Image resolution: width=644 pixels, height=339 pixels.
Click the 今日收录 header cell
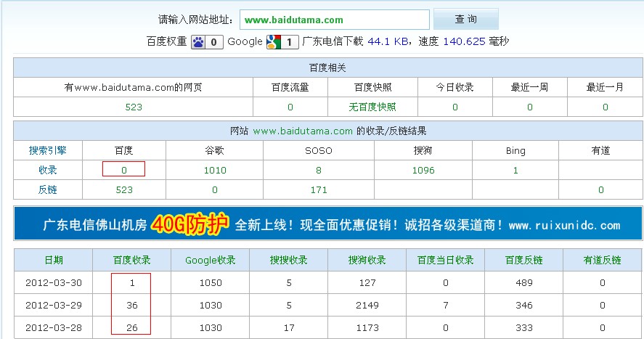click(455, 87)
